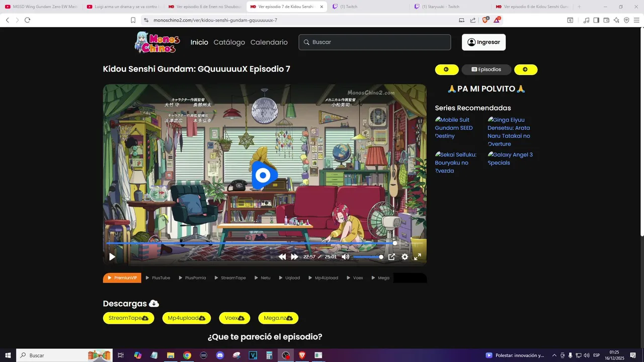
Task: Open the Windows Start menu
Action: click(8, 355)
